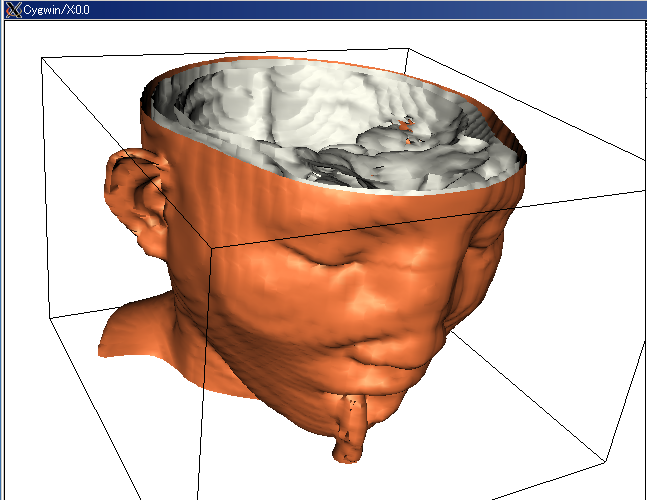This screenshot has width=647, height=500.
Task: Click the Cygwin/X icon in the title bar
Action: pos(13,10)
